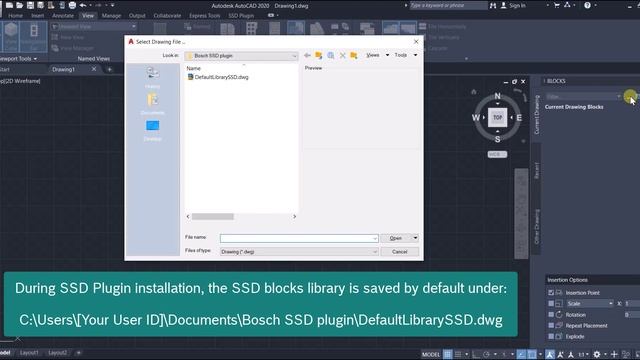Click the polar tracking icon in status bar

(487, 354)
